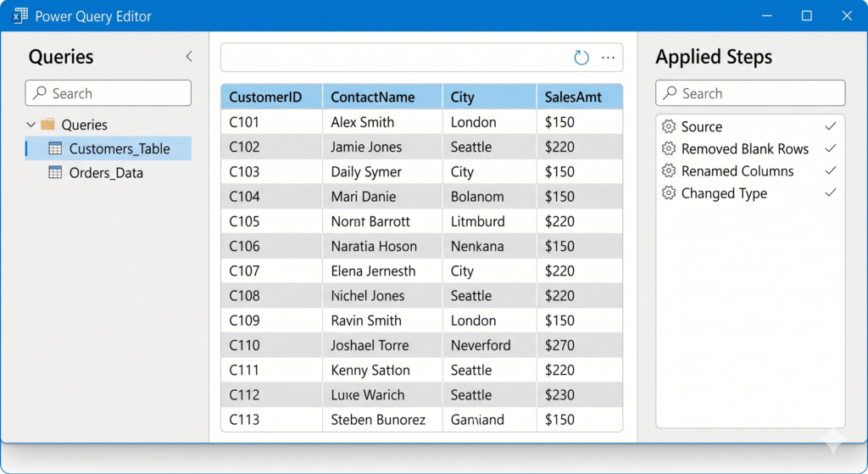Open gear settings for Removed Blank Rows
This screenshot has height=474, width=868.
pyautogui.click(x=669, y=148)
